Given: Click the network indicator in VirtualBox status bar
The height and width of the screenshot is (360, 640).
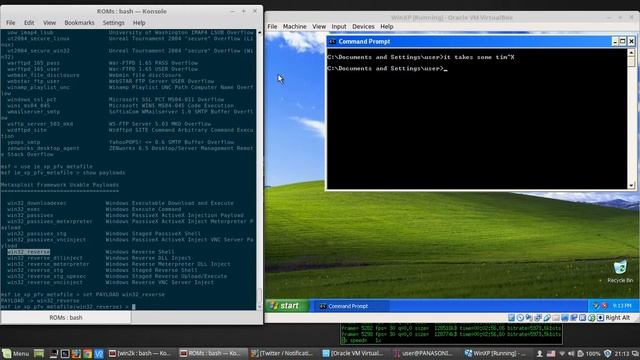Looking at the screenshot, I should [538, 318].
